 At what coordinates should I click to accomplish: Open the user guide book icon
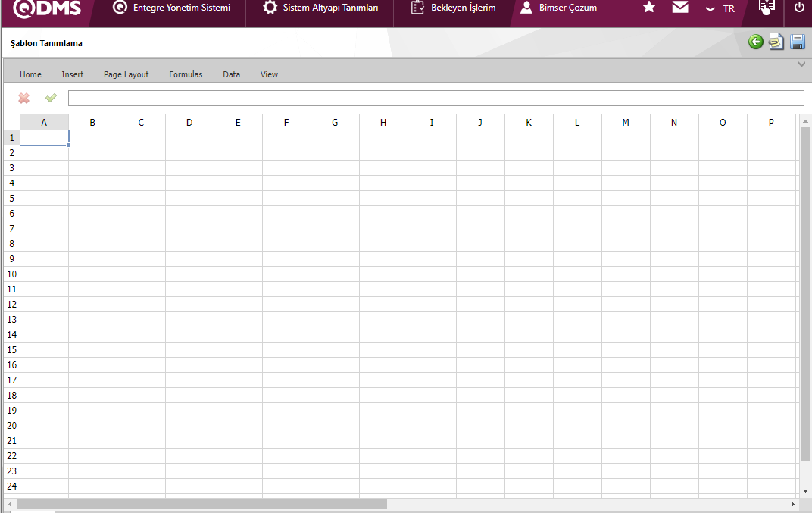pyautogui.click(x=767, y=8)
